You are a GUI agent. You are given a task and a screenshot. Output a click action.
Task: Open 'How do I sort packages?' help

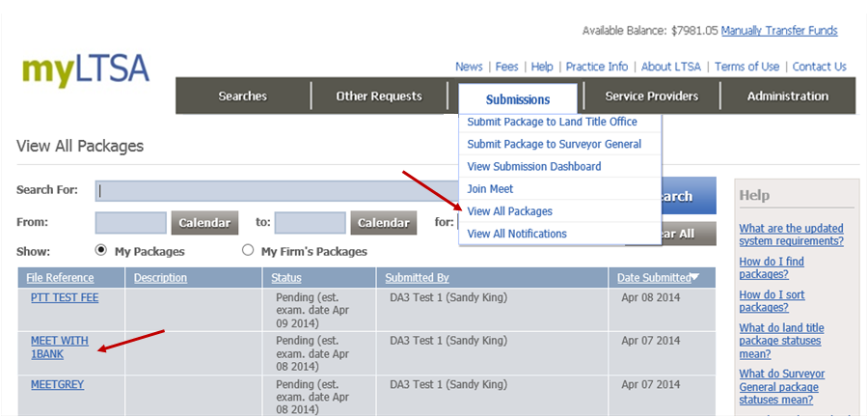pyautogui.click(x=772, y=301)
